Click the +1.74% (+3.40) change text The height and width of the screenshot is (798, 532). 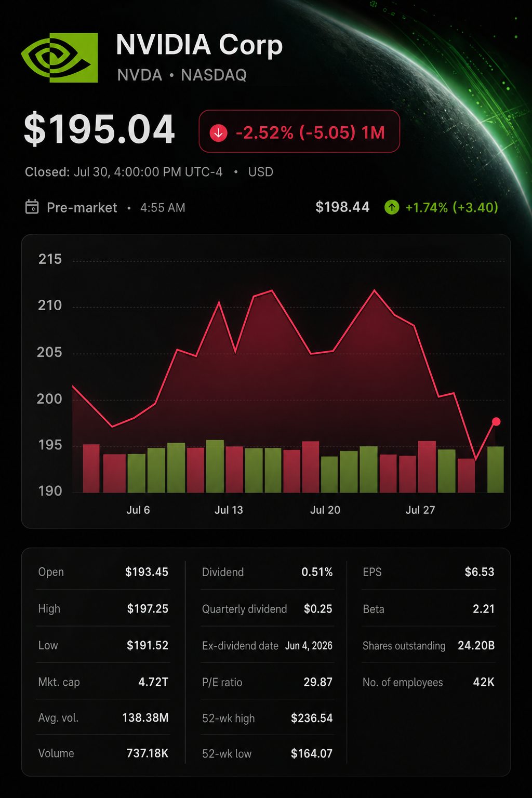452,208
